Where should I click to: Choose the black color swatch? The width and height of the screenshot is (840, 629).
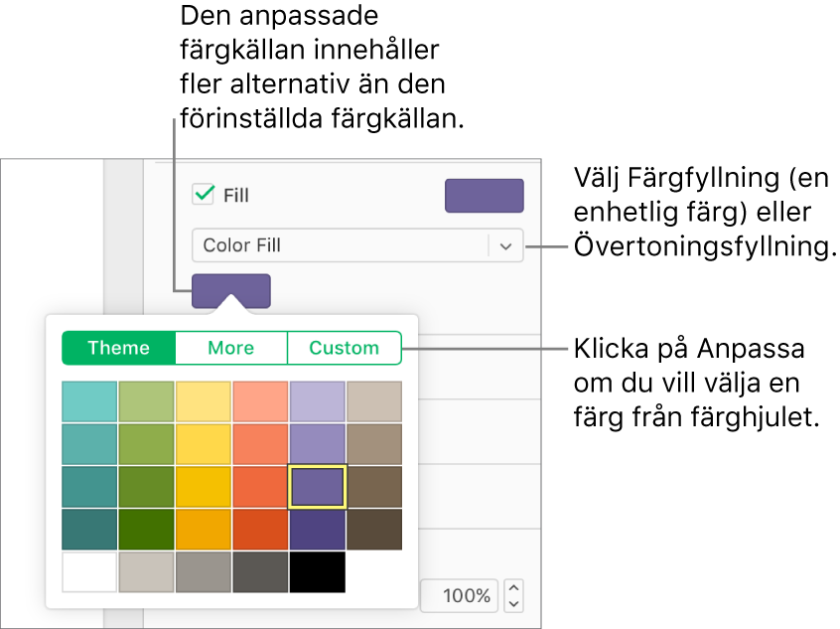(x=318, y=572)
